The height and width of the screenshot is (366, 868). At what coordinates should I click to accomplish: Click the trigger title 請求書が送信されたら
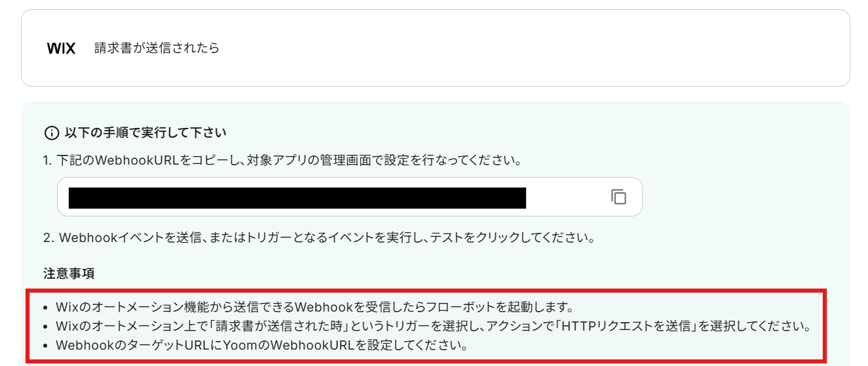[x=157, y=48]
